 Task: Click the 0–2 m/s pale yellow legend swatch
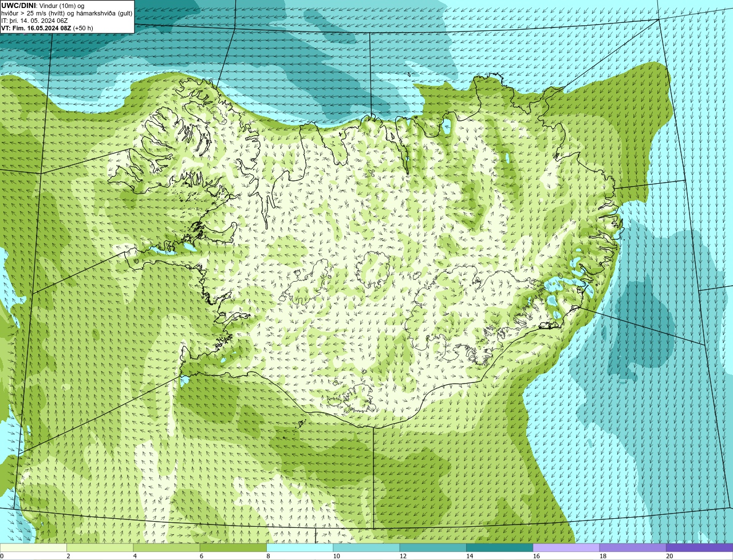pos(33,547)
